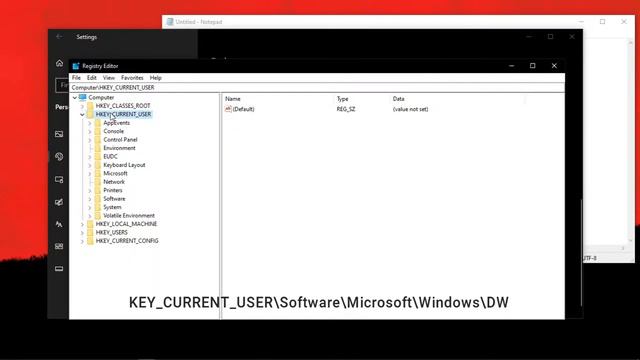
Task: Expand the HKEY_USERS hive
Action: pyautogui.click(x=82, y=233)
